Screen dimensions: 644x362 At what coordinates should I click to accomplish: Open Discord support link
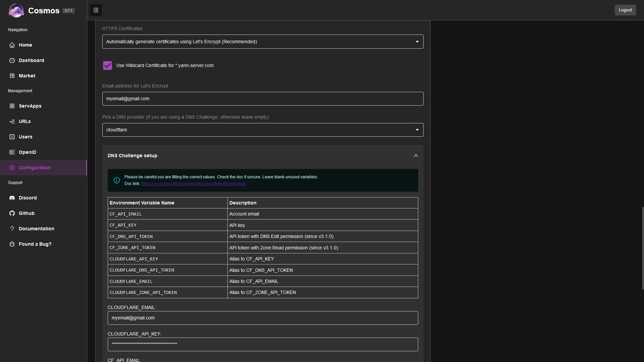[x=44, y=198]
